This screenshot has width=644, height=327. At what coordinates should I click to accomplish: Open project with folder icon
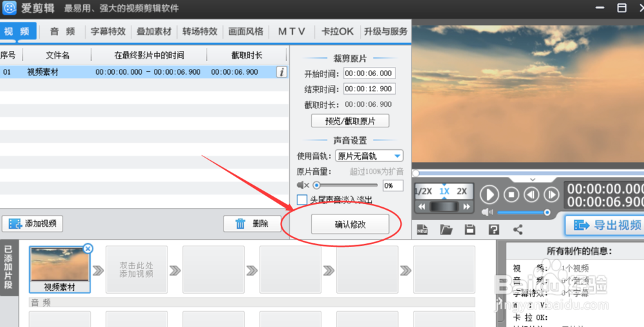point(446,229)
